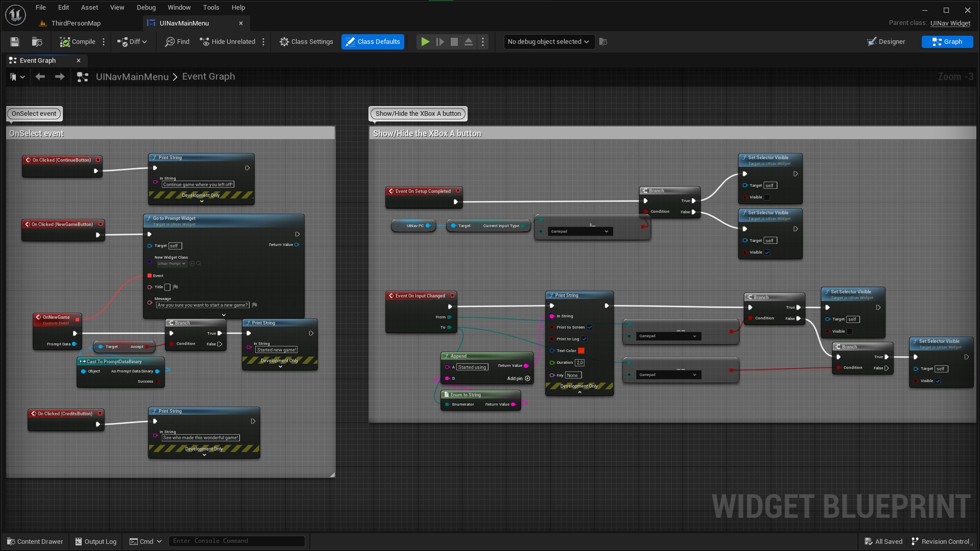The image size is (980, 551).
Task: Click the Compile icon
Action: point(66,41)
